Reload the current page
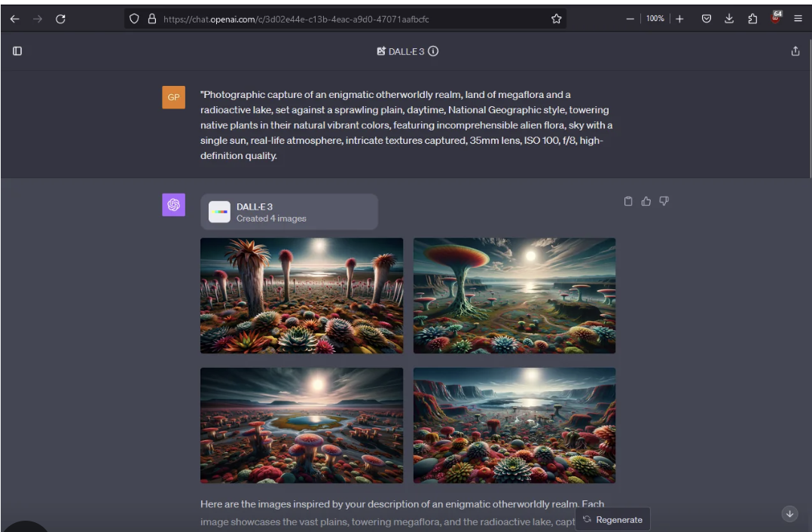The width and height of the screenshot is (812, 532). click(x=60, y=19)
